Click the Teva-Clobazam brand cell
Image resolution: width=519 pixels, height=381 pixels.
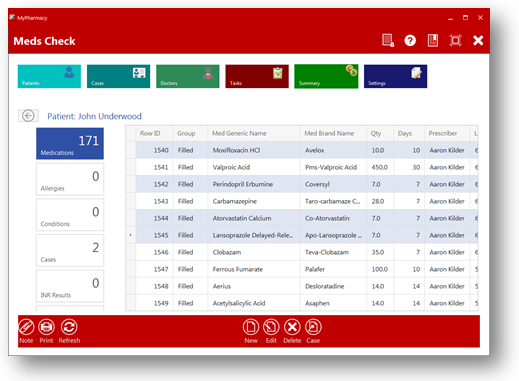click(333, 252)
